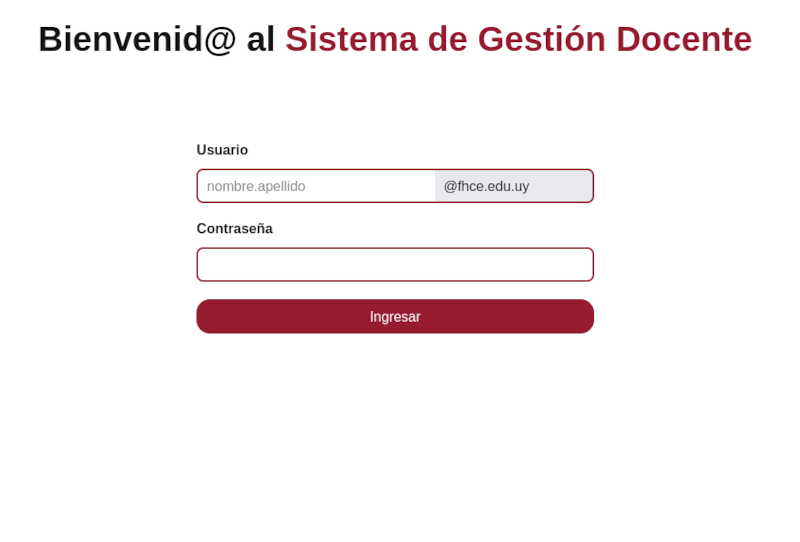800x542 pixels.
Task: Click the word "Gestión" in the title
Action: (541, 40)
